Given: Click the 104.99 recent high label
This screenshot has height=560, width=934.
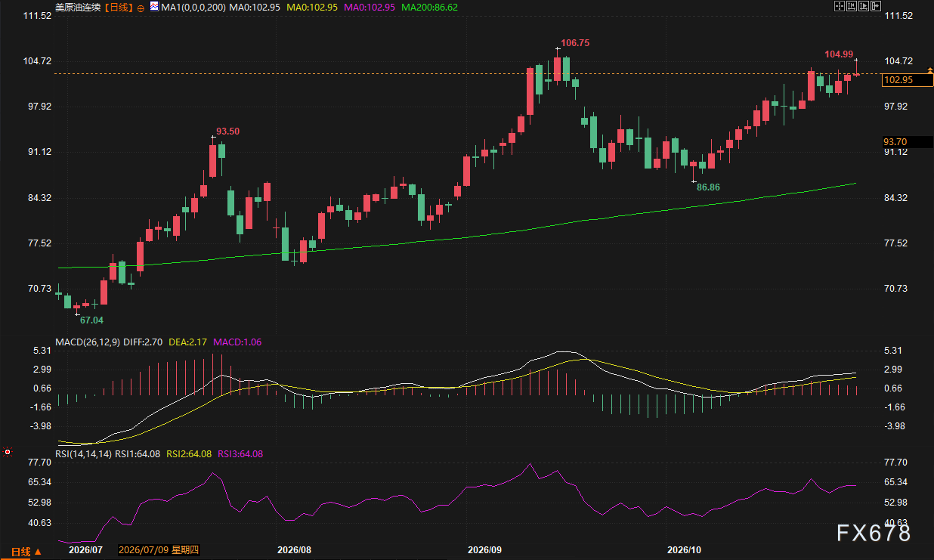Looking at the screenshot, I should click(x=839, y=54).
